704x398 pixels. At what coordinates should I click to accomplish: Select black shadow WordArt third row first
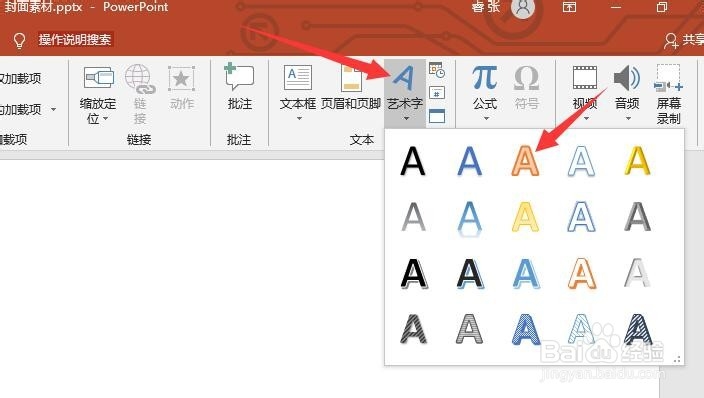(x=414, y=274)
